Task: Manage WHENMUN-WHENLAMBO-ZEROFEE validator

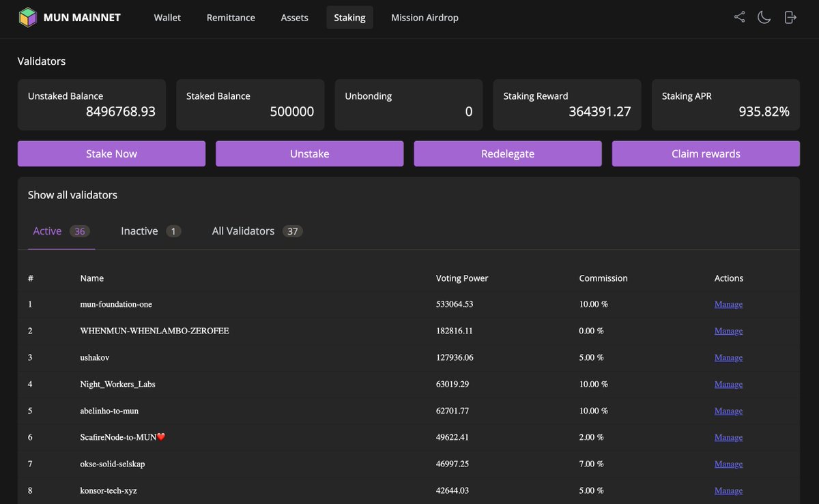Action: pyautogui.click(x=728, y=331)
